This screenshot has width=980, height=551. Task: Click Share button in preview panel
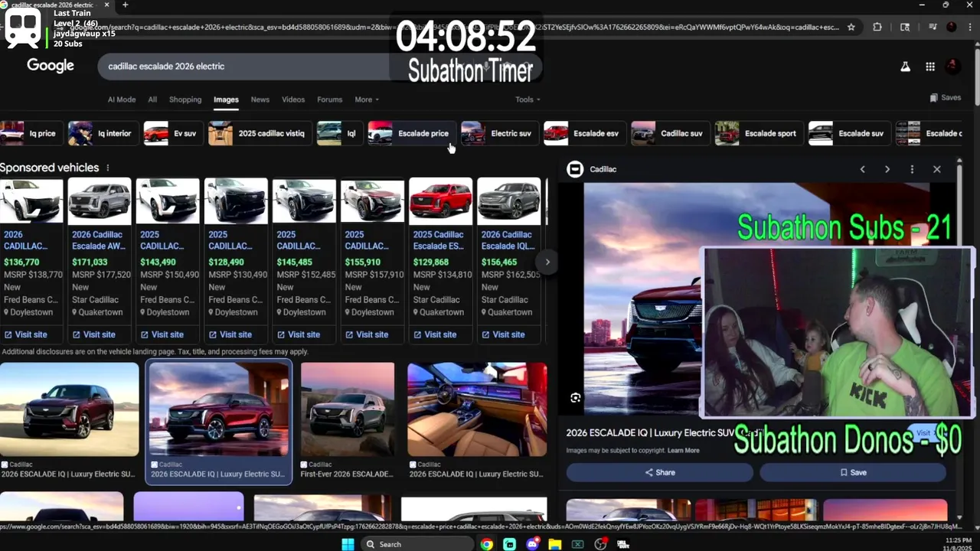pos(659,472)
